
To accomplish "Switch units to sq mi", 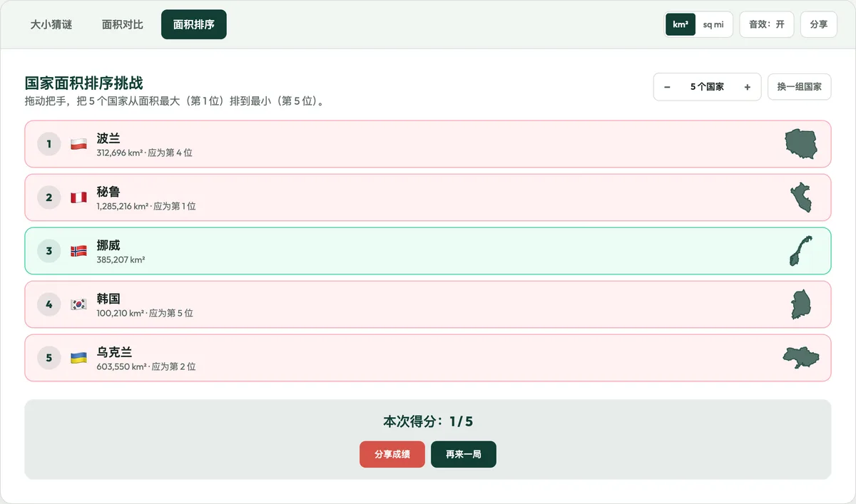I will (x=713, y=24).
